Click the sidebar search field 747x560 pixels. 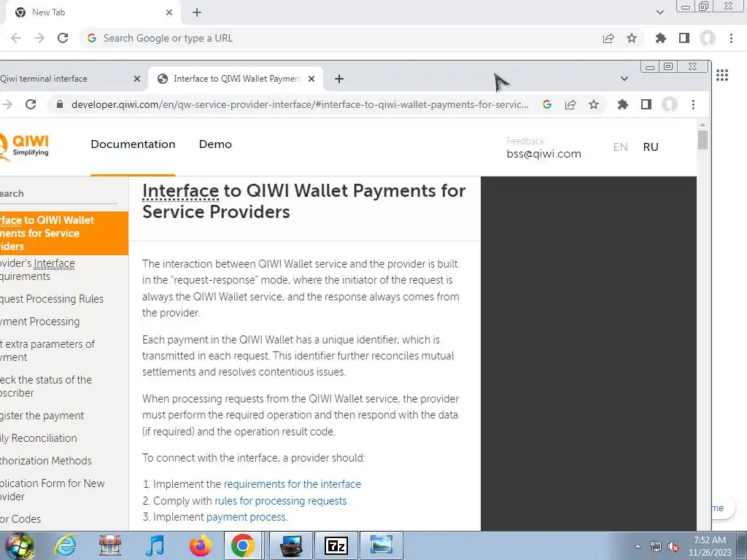(x=58, y=194)
